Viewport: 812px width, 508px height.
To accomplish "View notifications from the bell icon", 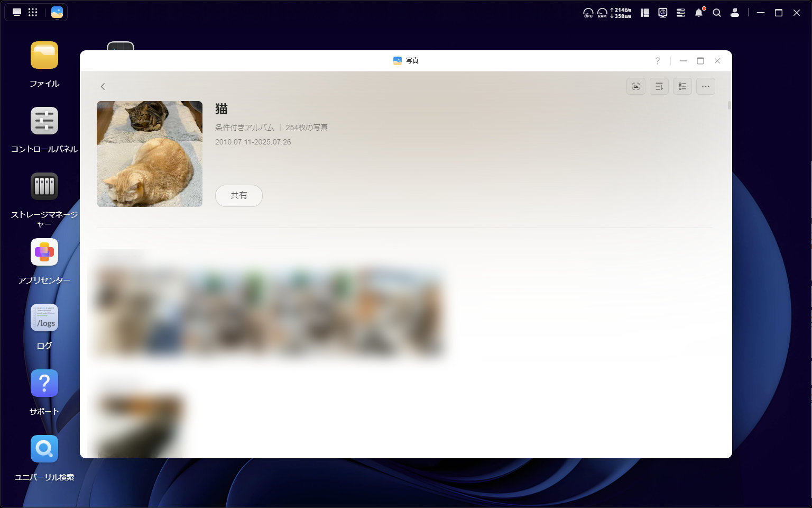I will tap(699, 13).
